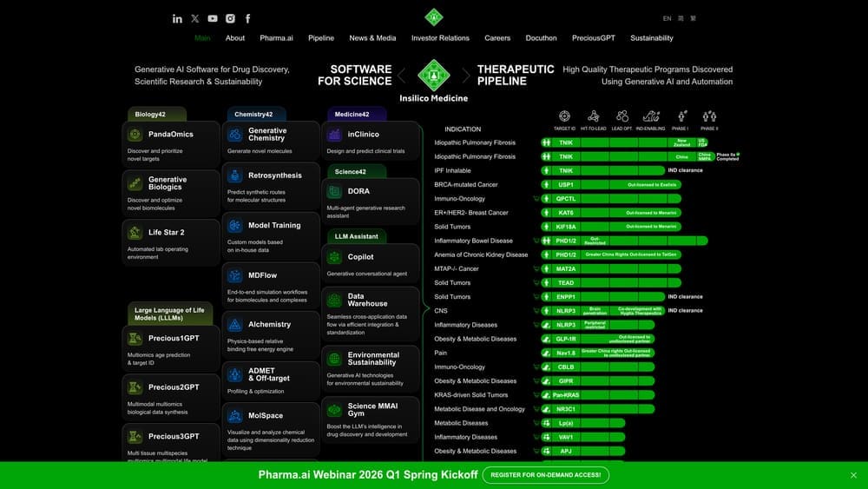Open the Therapeutic Pipeline heading
The height and width of the screenshot is (489, 868).
click(516, 76)
